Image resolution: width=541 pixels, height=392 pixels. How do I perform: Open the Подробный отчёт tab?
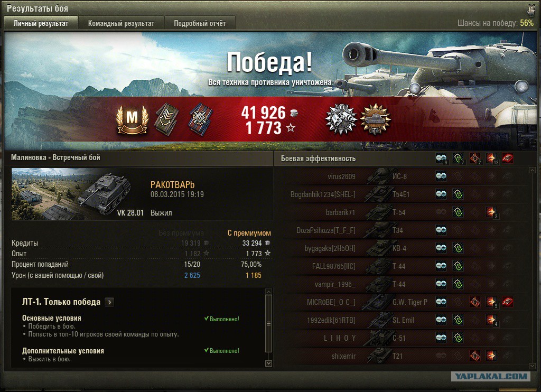tap(200, 23)
